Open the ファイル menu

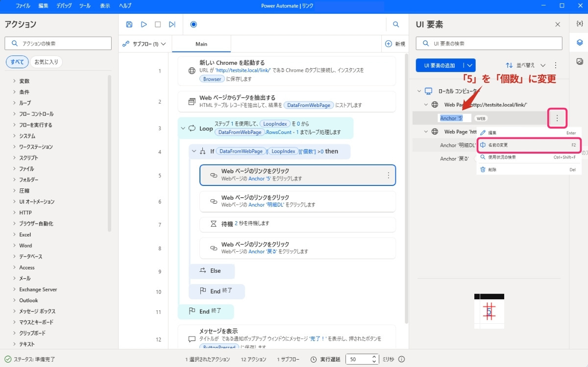point(22,6)
